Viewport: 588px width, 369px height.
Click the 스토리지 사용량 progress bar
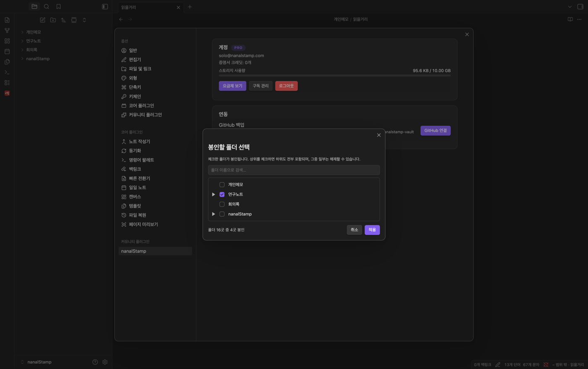(x=335, y=76)
